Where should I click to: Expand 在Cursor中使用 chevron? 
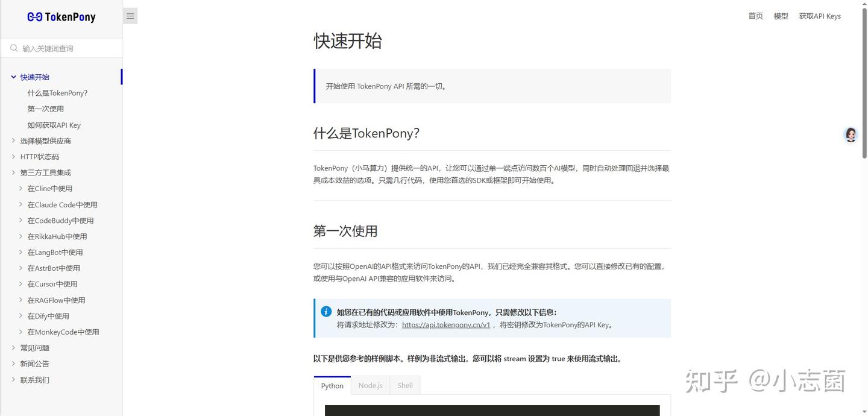coord(20,284)
